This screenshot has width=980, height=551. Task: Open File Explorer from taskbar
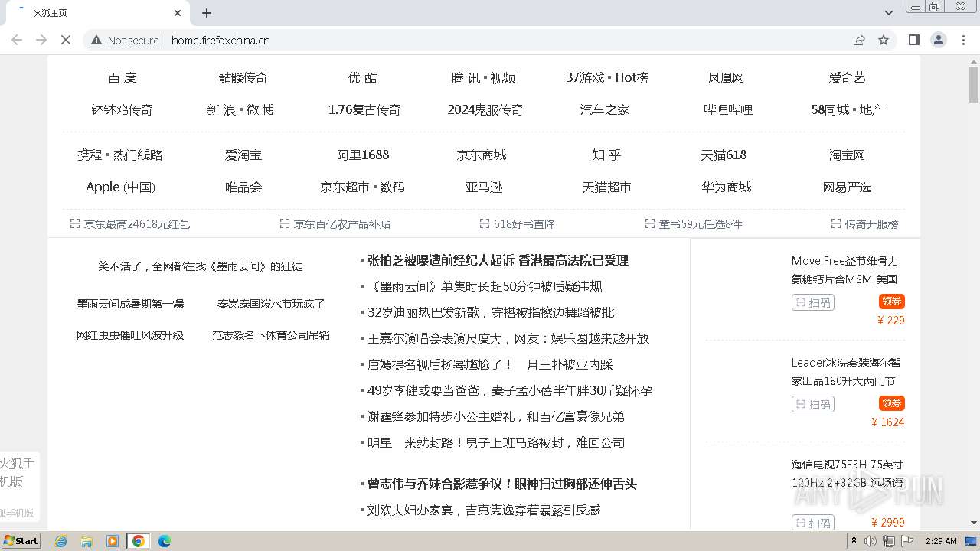pyautogui.click(x=87, y=541)
